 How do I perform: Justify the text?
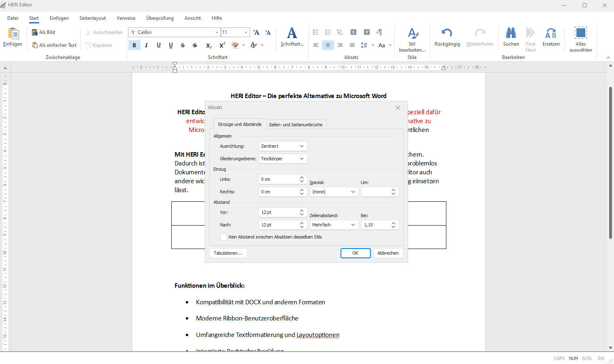click(x=352, y=45)
